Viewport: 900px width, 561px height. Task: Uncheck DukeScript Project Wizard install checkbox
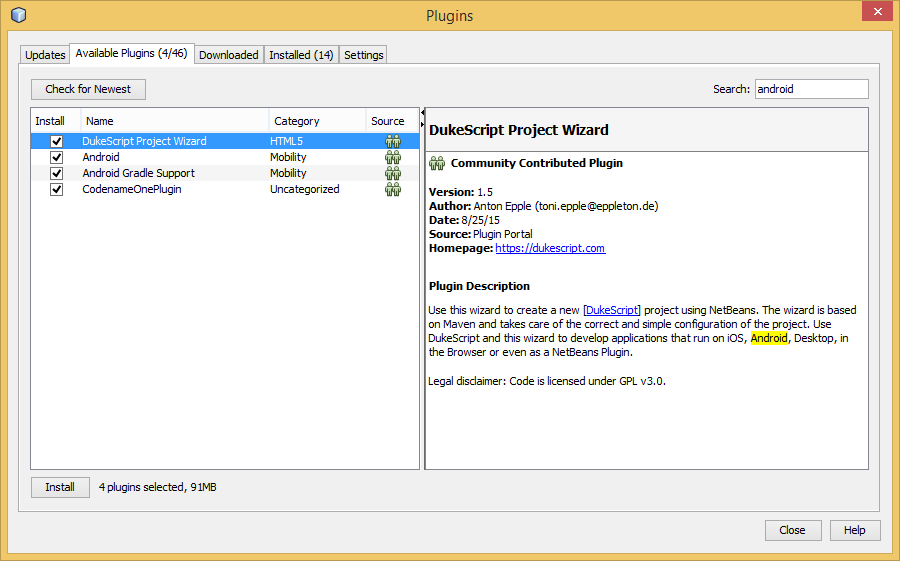(56, 141)
